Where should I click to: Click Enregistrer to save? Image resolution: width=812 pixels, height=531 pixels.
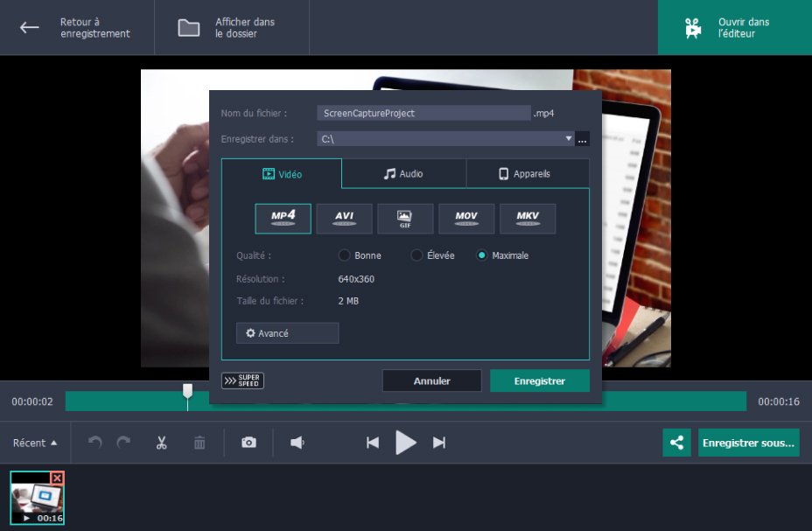[540, 381]
